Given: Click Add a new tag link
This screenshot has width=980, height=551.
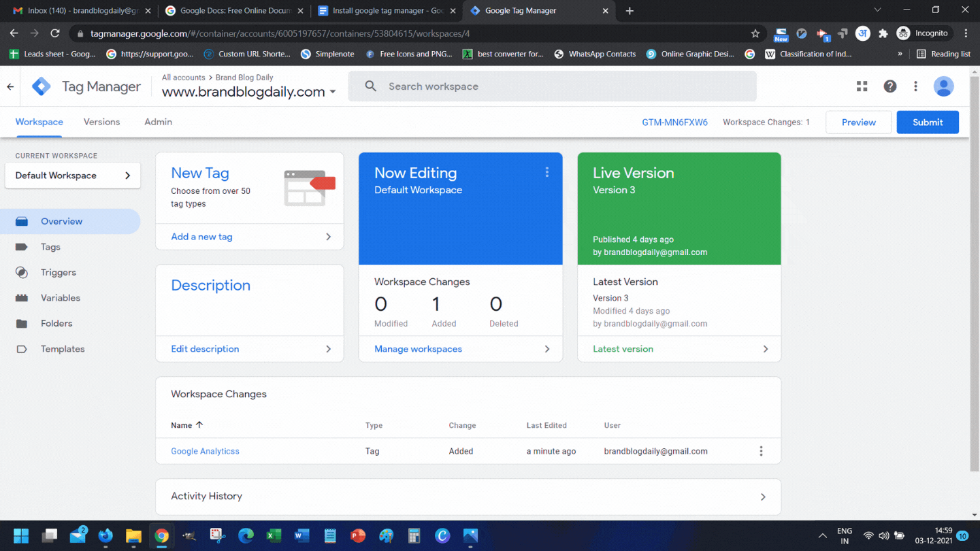Looking at the screenshot, I should (202, 237).
